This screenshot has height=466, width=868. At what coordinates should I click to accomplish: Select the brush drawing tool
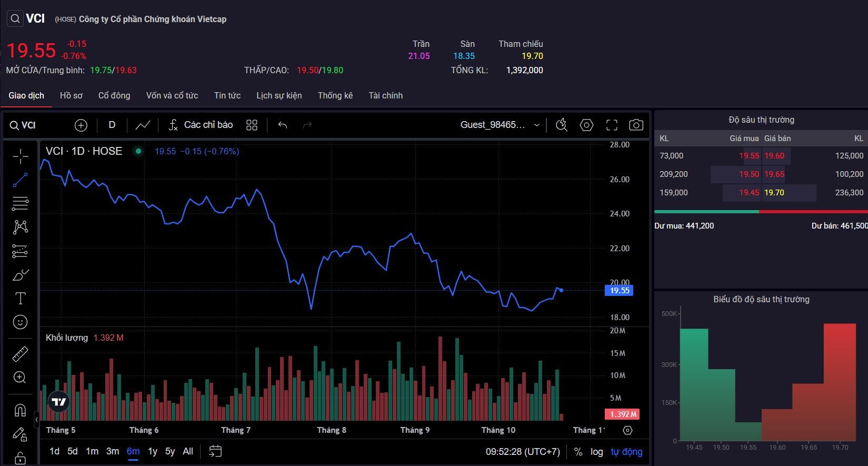21,275
